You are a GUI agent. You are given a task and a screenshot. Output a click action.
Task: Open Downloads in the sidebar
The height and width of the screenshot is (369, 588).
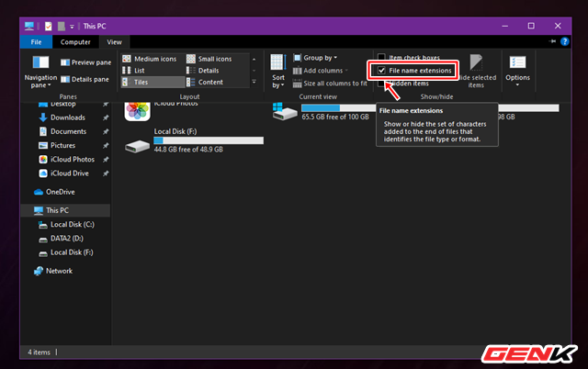pos(68,117)
